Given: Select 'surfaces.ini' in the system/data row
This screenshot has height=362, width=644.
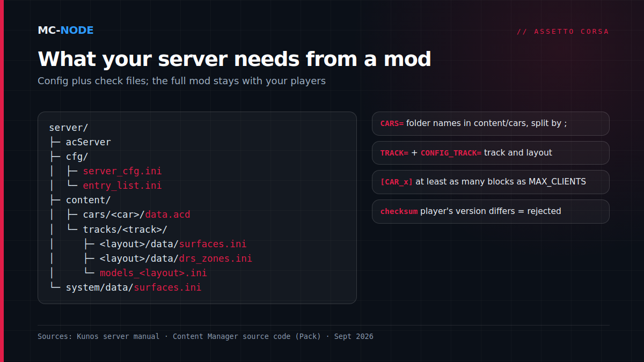Looking at the screenshot, I should tap(167, 287).
